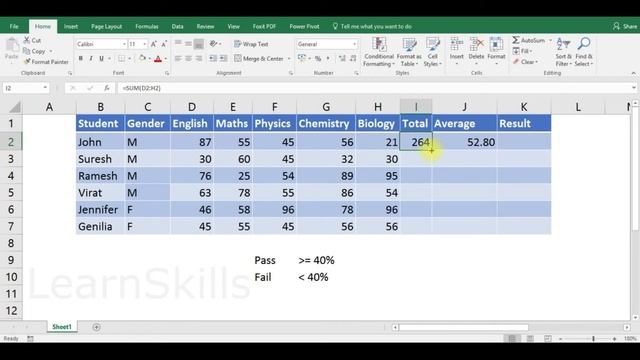The width and height of the screenshot is (640, 360).
Task: Switch to the Data tab
Action: click(x=178, y=27)
